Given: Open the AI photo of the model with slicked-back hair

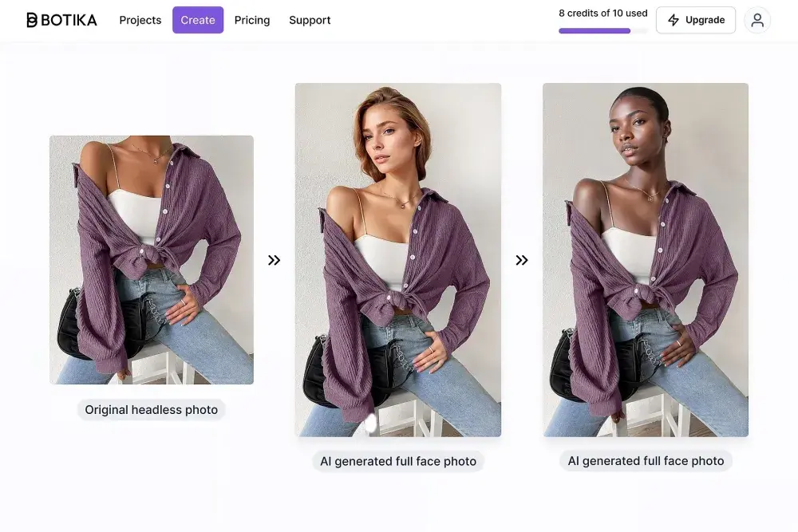Looking at the screenshot, I should point(646,260).
